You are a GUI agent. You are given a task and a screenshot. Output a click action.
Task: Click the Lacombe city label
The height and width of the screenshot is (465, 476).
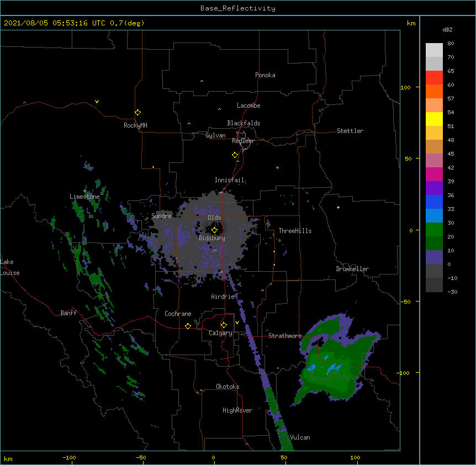248,105
